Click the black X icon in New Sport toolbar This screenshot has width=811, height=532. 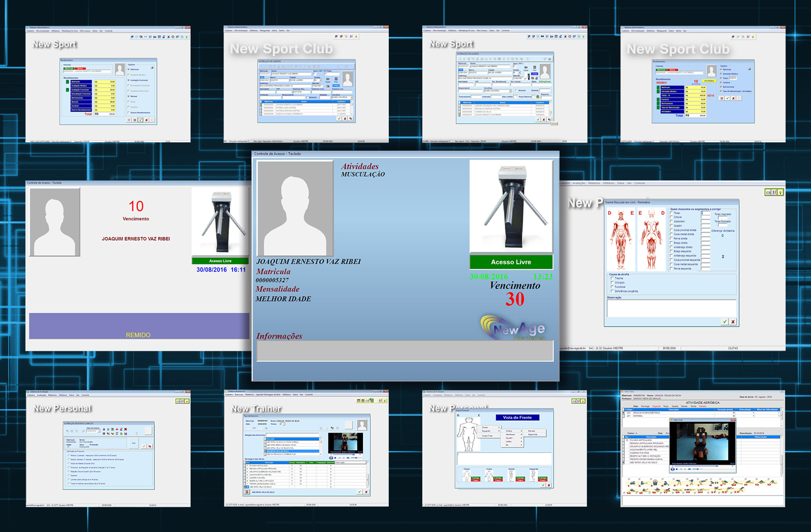(168, 37)
